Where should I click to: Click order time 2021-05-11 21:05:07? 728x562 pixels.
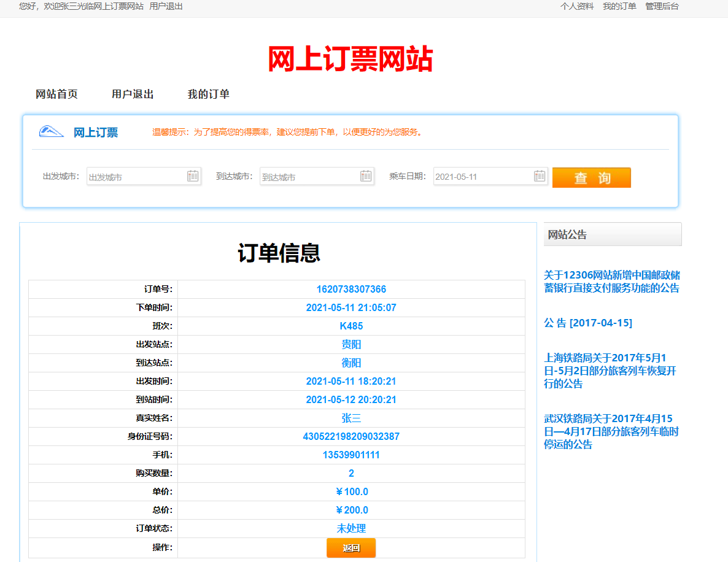pyautogui.click(x=351, y=307)
